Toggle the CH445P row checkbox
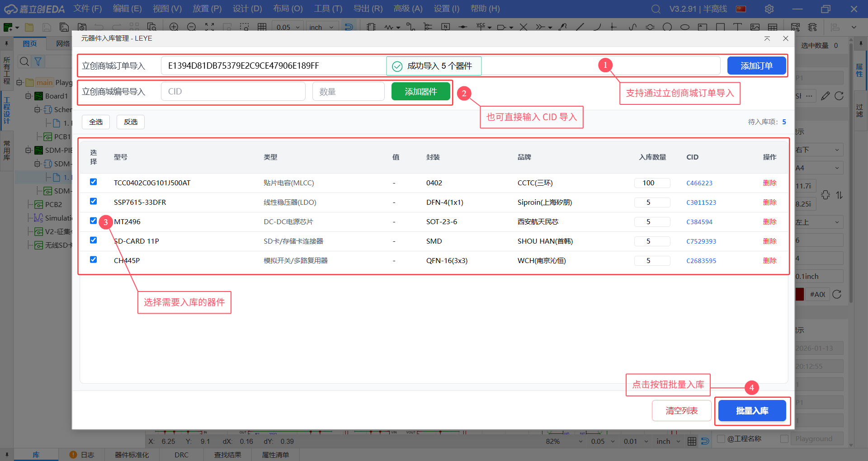Image resolution: width=868 pixels, height=461 pixels. pyautogui.click(x=93, y=259)
